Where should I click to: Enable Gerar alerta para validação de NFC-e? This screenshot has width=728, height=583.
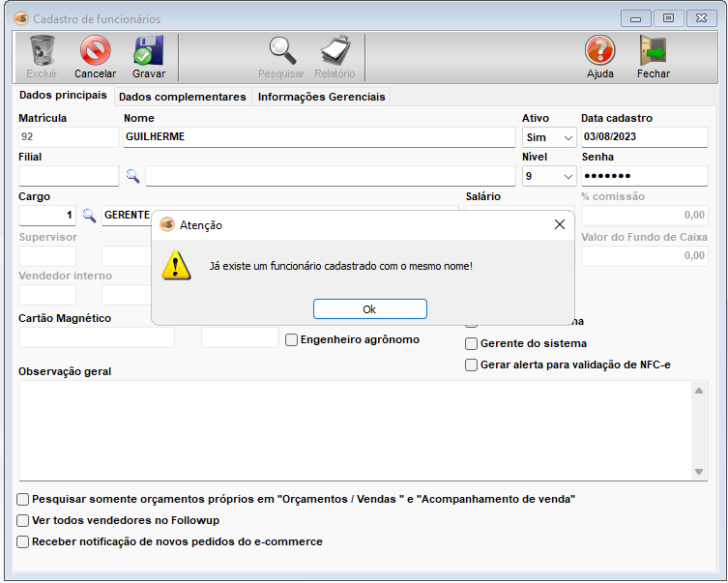click(472, 364)
